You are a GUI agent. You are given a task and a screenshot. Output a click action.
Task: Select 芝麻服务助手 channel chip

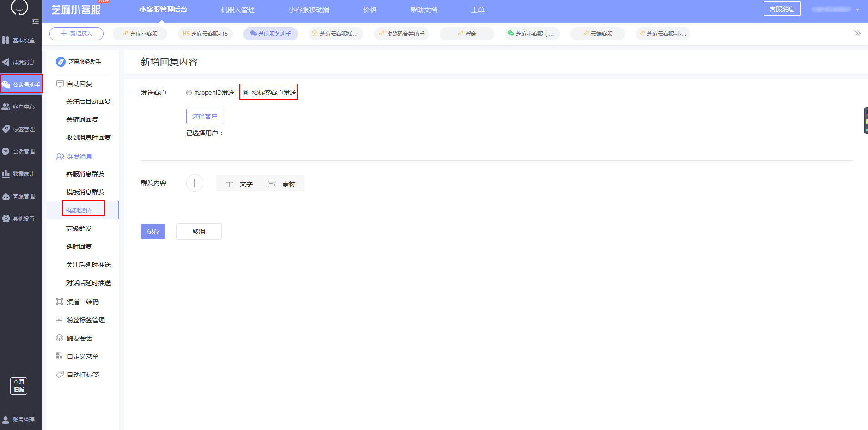tap(271, 34)
